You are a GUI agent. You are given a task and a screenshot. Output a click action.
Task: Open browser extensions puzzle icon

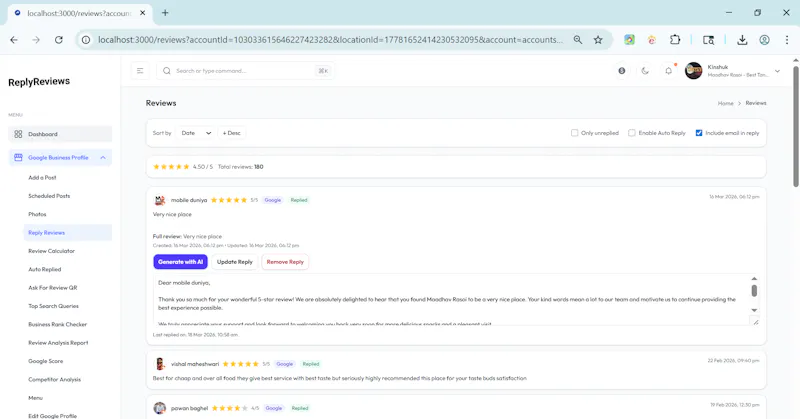pyautogui.click(x=675, y=40)
